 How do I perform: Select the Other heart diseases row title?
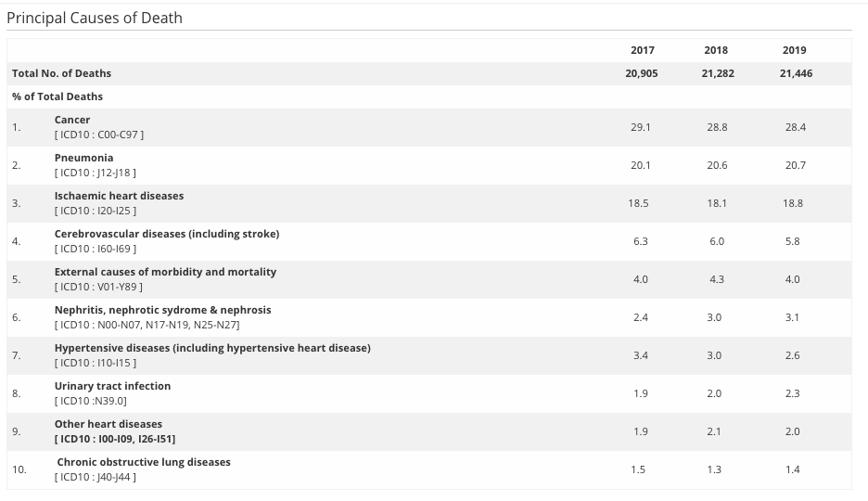[x=108, y=424]
